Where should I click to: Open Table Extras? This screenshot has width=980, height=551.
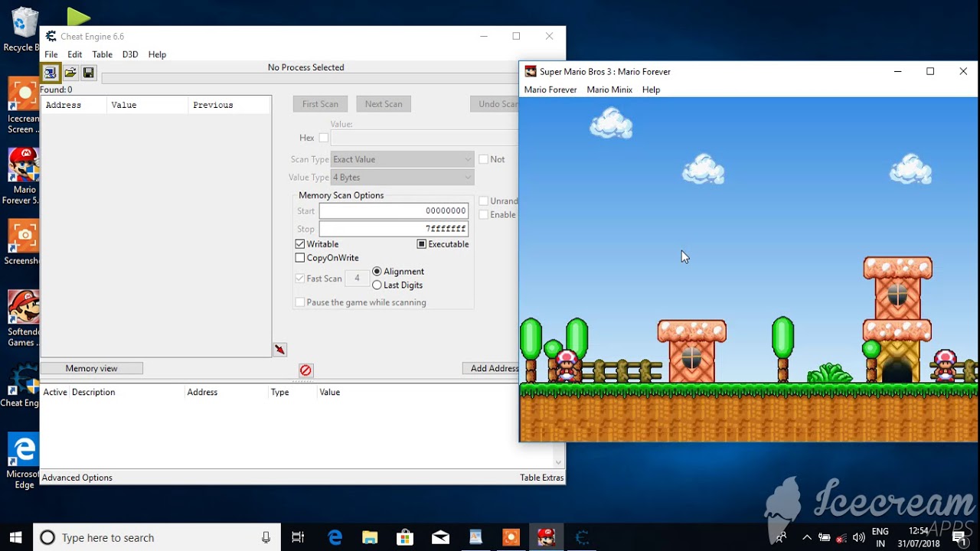[x=542, y=478]
